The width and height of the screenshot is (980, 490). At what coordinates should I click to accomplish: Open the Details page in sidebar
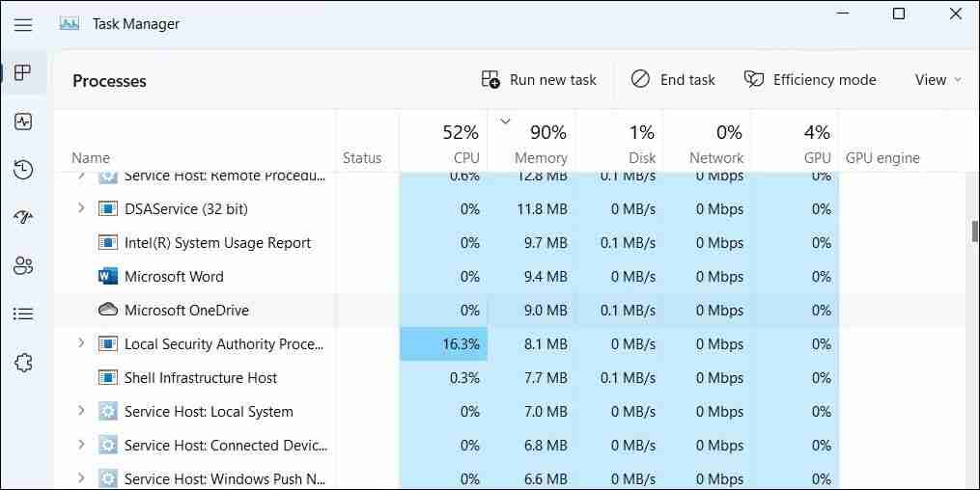(x=23, y=314)
